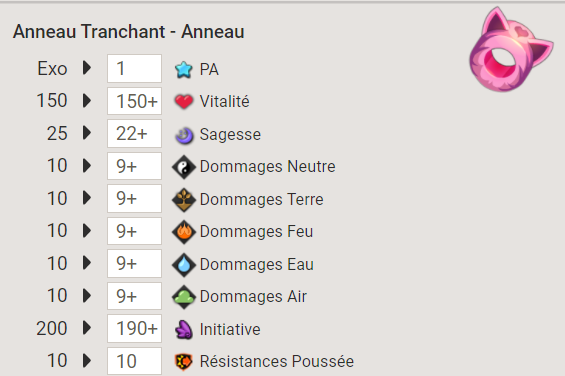Focus the Sagesse field showing 22+
This screenshot has width=565, height=376.
click(x=134, y=134)
